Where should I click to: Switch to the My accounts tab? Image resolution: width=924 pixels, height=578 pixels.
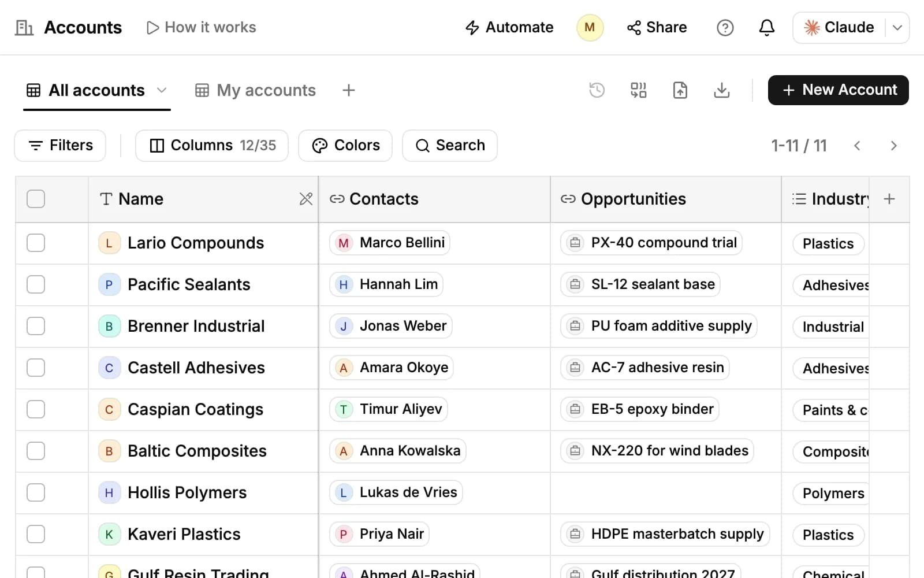point(256,90)
